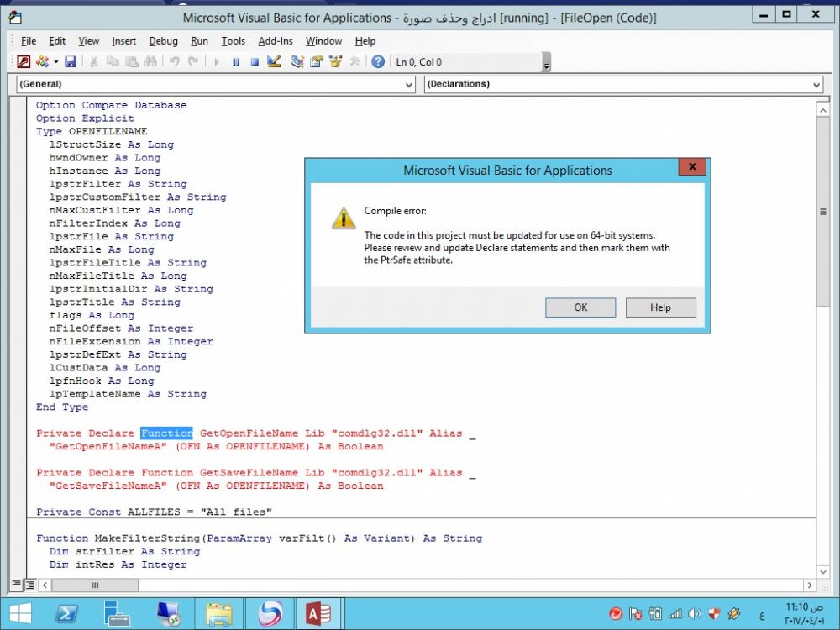Image resolution: width=840 pixels, height=630 pixels.
Task: Click the blue Help question mark icon
Action: pos(378,61)
